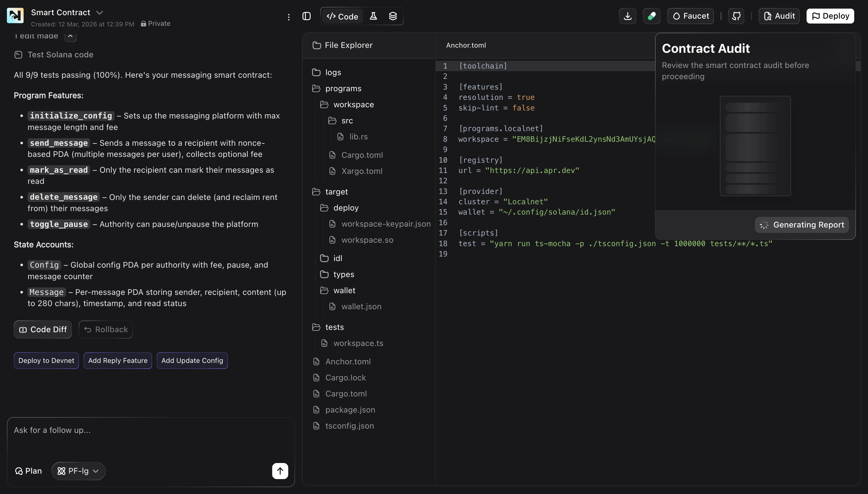
Task: Open the GitHub icon button
Action: tap(736, 16)
